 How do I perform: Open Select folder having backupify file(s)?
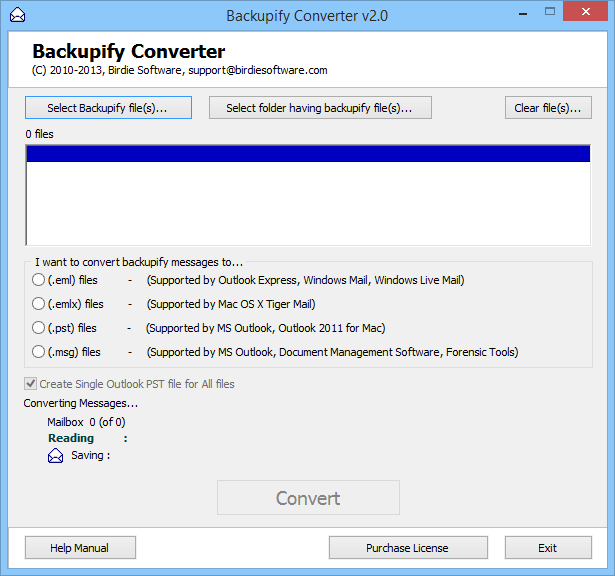click(x=320, y=107)
